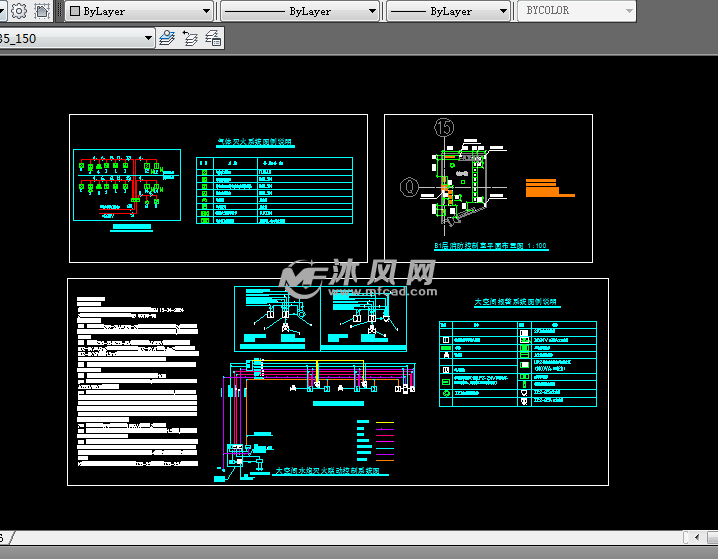The height and width of the screenshot is (559, 718).
Task: Select the bottom-right alarm system legend table
Action: (x=517, y=363)
